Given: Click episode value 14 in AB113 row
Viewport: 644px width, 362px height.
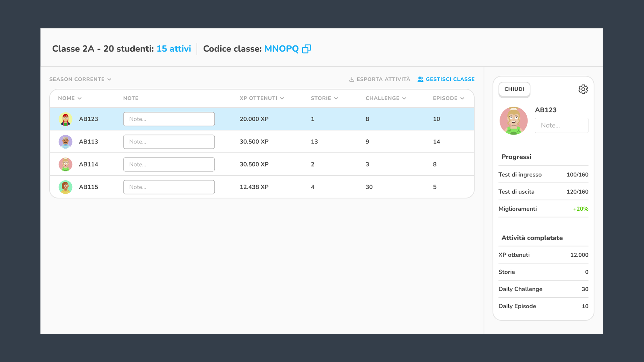Looking at the screenshot, I should (437, 142).
